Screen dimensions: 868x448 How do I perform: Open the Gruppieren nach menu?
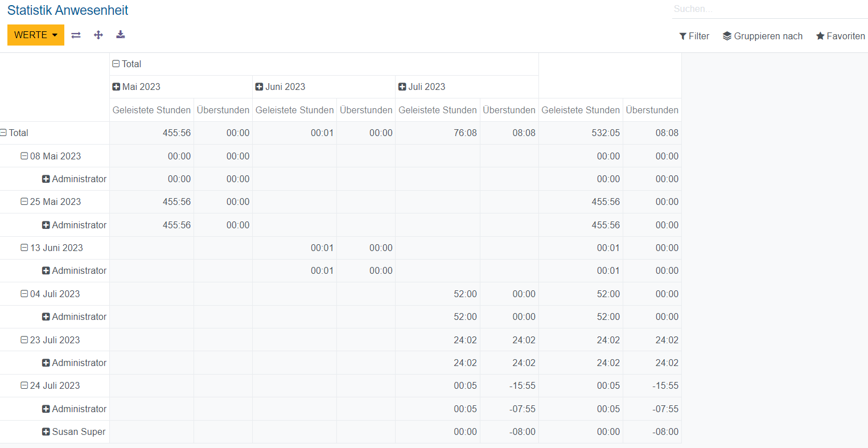click(762, 36)
